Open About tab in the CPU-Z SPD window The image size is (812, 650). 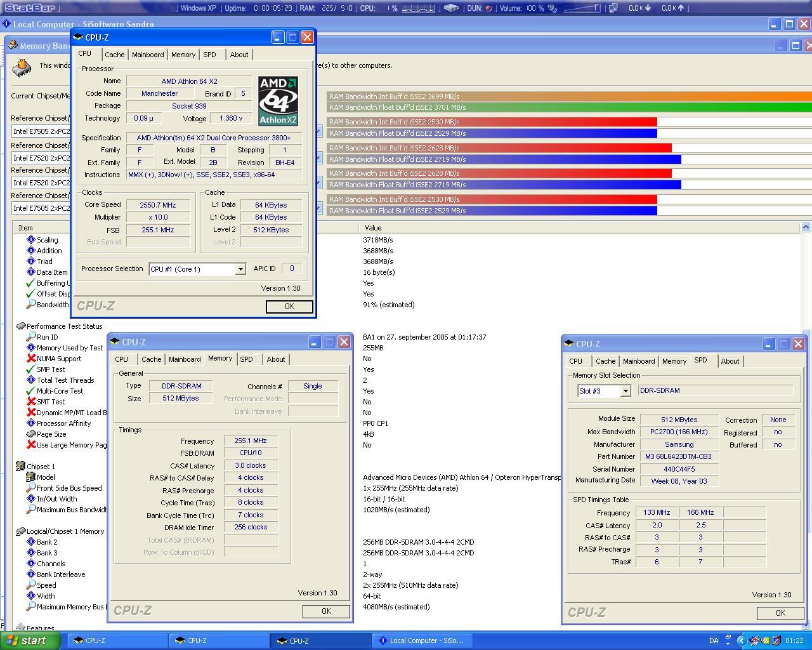point(730,361)
